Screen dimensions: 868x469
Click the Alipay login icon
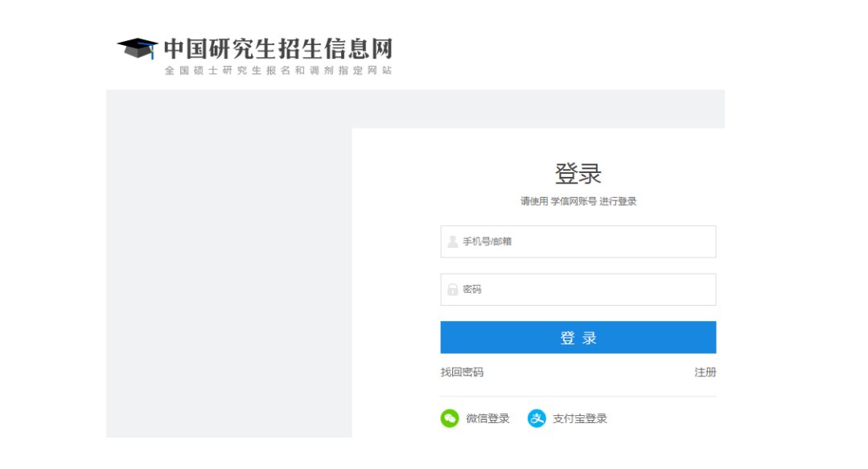[537, 418]
